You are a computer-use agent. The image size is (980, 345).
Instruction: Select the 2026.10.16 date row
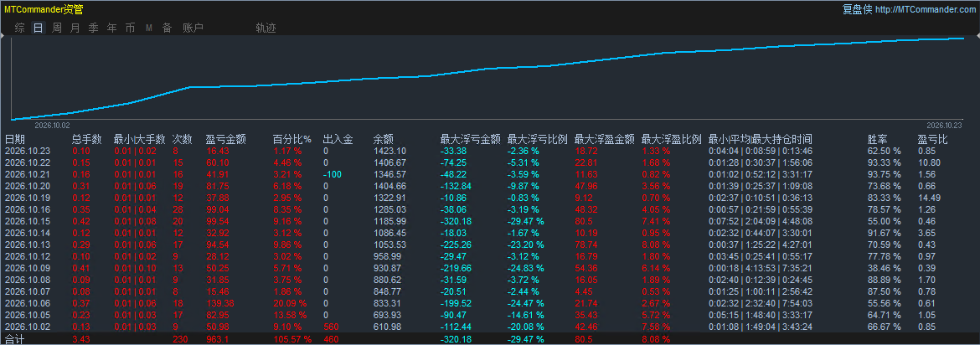click(x=490, y=209)
